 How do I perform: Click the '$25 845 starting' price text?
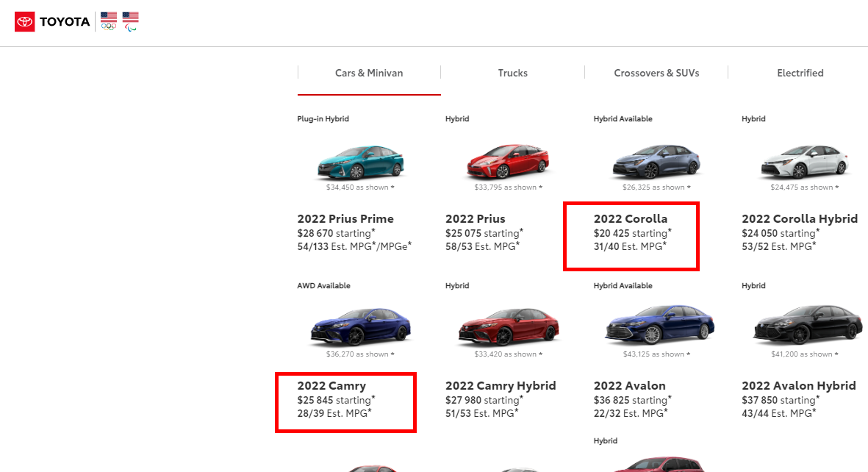coord(335,400)
